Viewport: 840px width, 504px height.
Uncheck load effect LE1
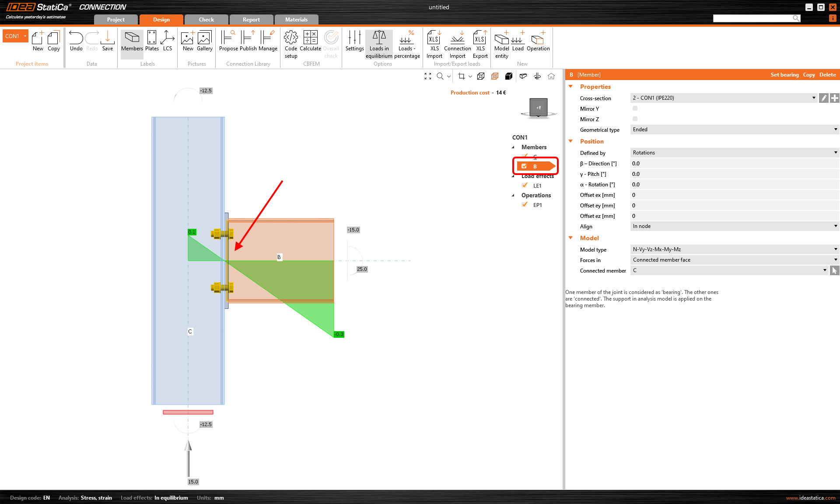click(525, 185)
